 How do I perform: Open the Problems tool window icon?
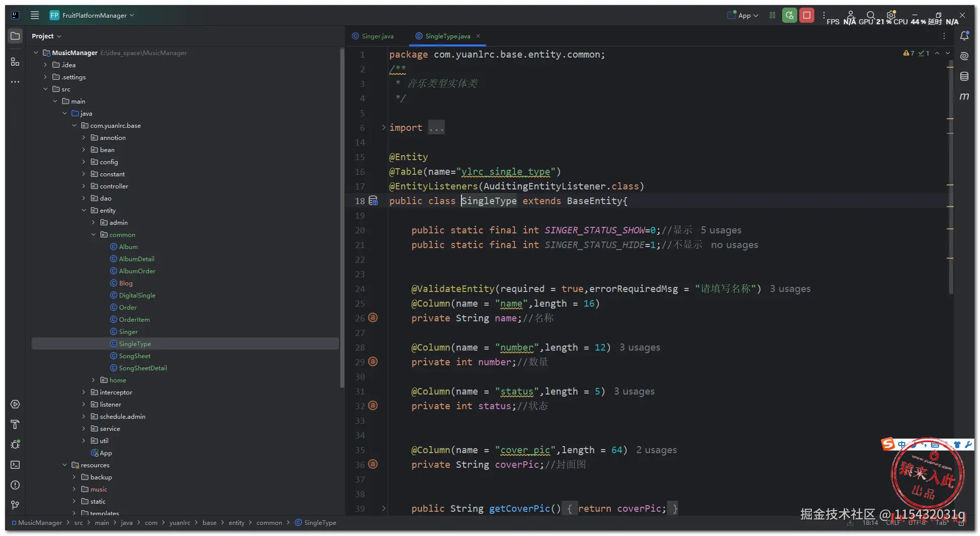(15, 485)
